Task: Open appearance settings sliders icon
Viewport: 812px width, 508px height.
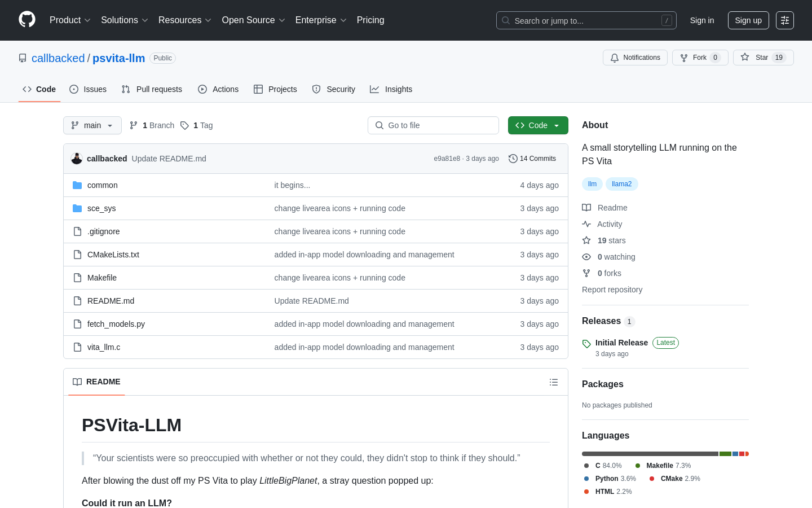Action: click(785, 20)
